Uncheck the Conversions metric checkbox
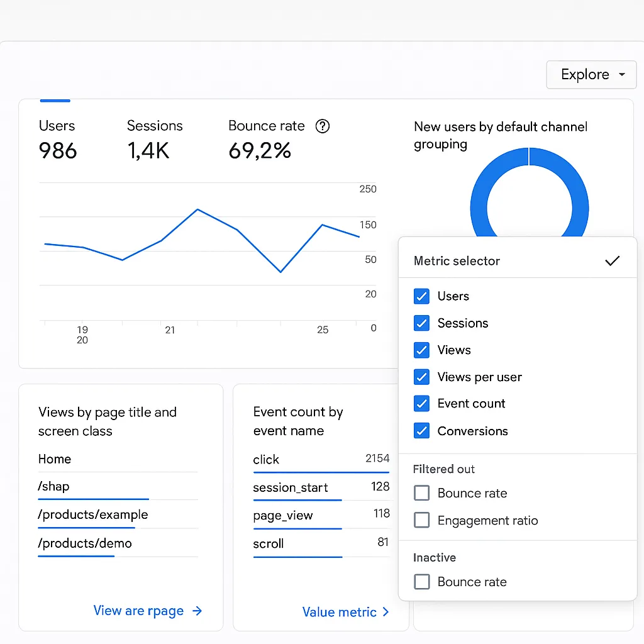Screen dimensions: 644x644 pyautogui.click(x=421, y=431)
